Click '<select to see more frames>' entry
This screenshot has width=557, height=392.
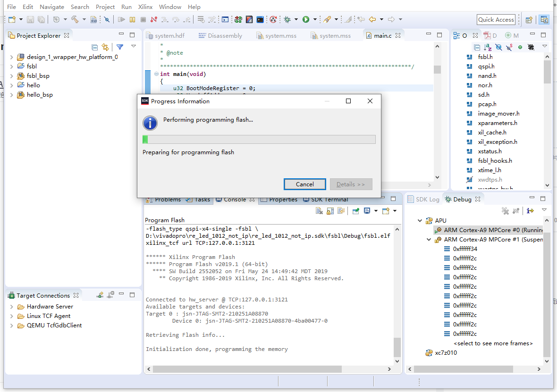[493, 343]
